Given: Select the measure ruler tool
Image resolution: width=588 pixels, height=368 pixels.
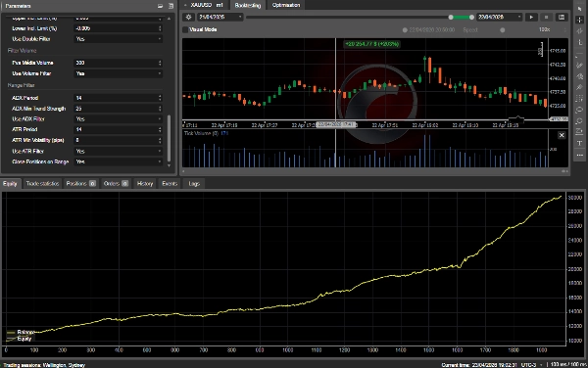Looking at the screenshot, I should 580,42.
